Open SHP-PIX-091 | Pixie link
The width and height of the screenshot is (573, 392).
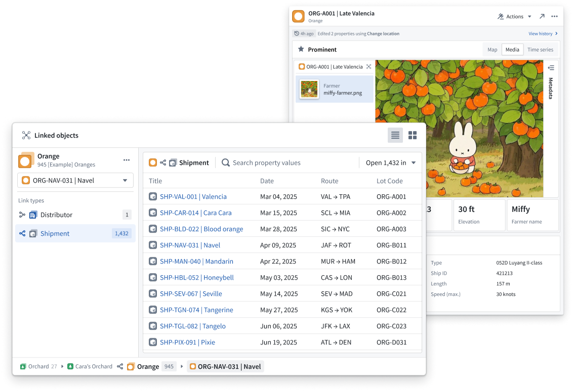(x=187, y=342)
